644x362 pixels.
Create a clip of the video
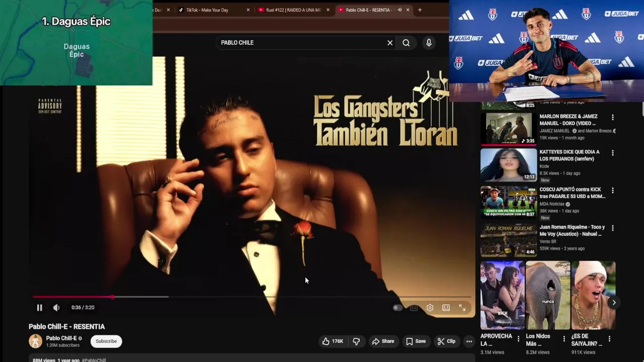point(446,341)
